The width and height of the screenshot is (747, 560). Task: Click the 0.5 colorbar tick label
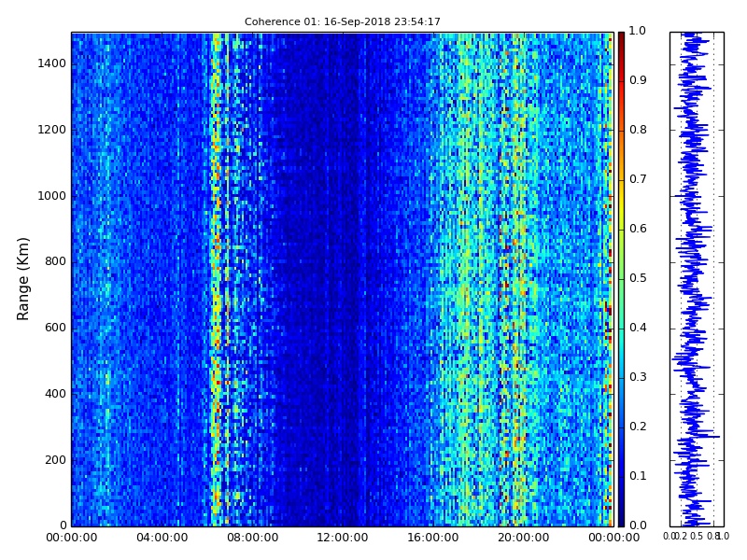[x=638, y=278]
